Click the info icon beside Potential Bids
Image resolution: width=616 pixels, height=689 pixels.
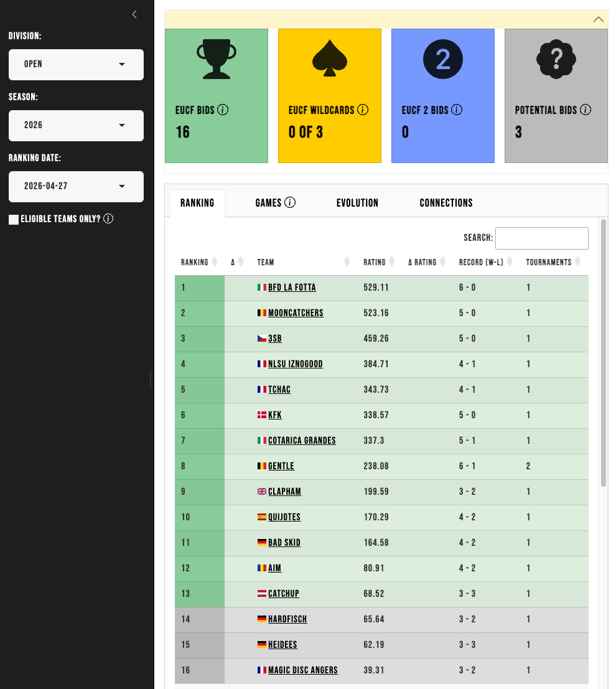(x=586, y=110)
